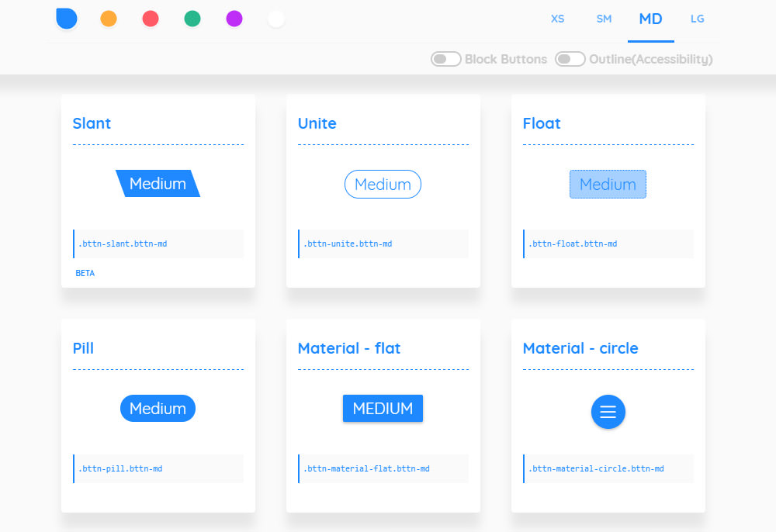
Task: Click the blue blob logo icon
Action: 66,17
